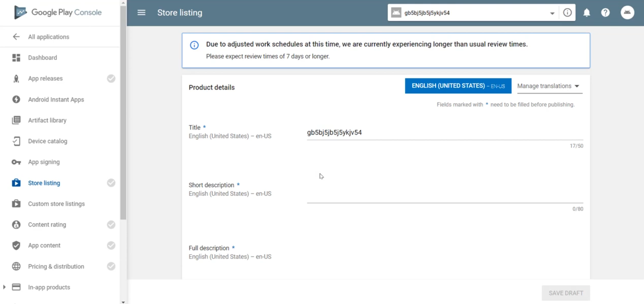Select English (United States) language button

coord(458,86)
